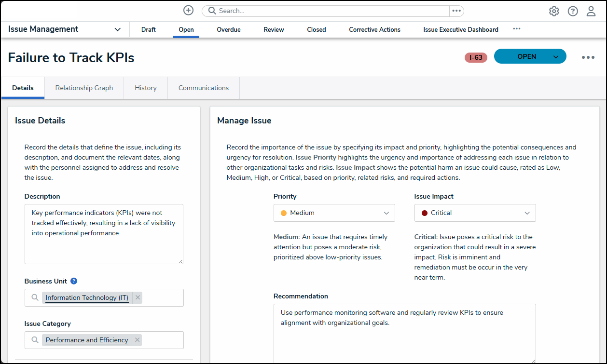
Task: Click the Performance and Efficiency link
Action: pyautogui.click(x=87, y=340)
